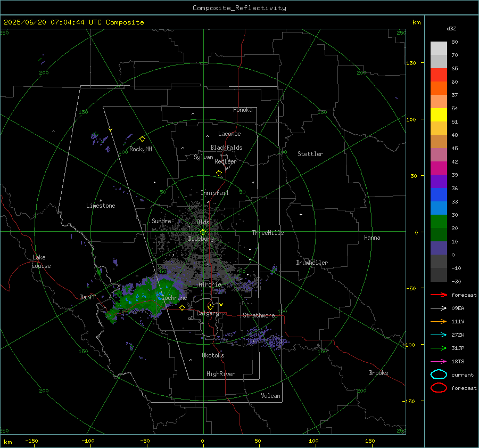The image size is (479, 448).
Task: Select the purple swatch between 36 and 39
Action: click(x=439, y=181)
